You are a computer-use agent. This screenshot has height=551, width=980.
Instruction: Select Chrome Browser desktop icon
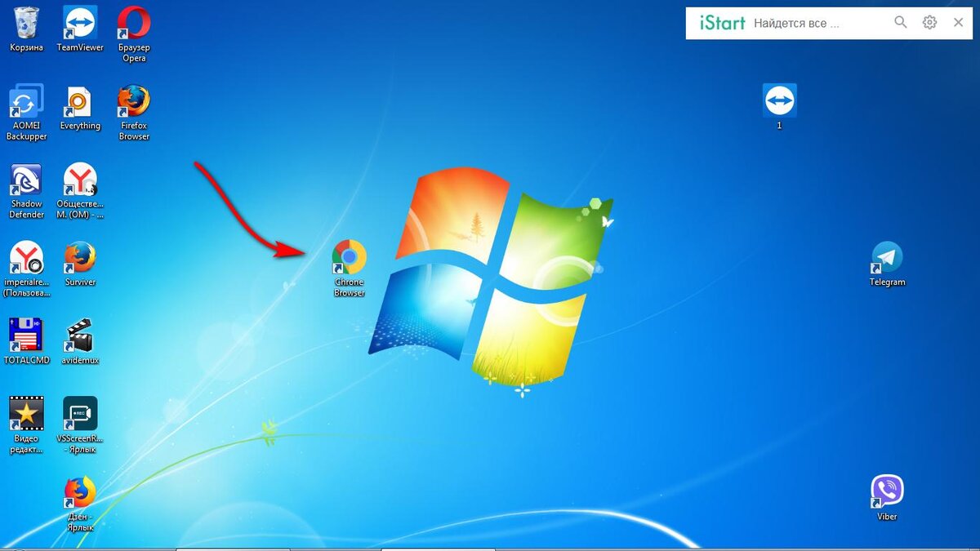350,268
